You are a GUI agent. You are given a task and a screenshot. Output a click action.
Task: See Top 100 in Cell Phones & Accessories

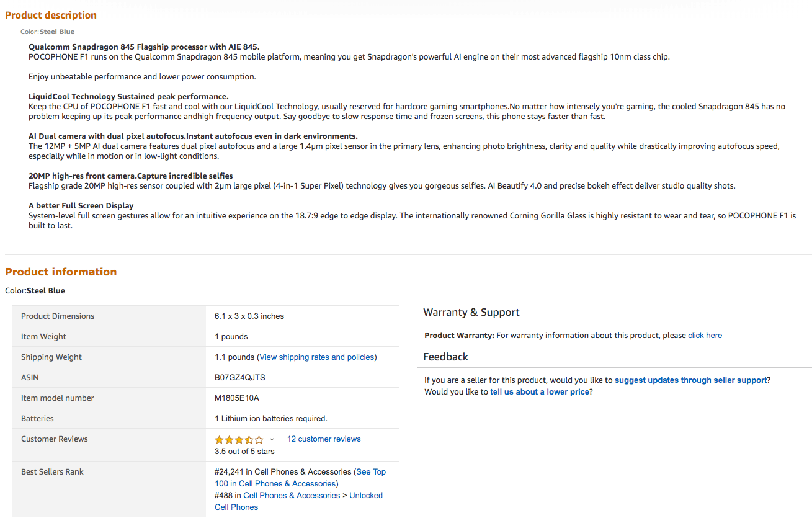tap(300, 478)
